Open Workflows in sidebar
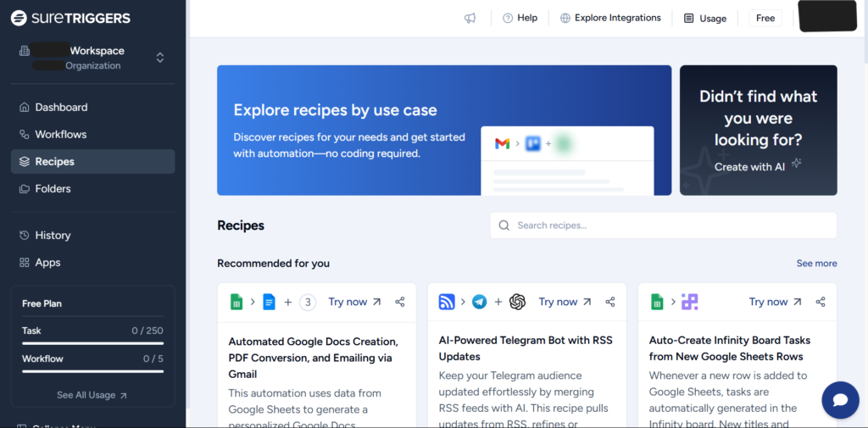The width and height of the screenshot is (868, 428). pos(93,135)
